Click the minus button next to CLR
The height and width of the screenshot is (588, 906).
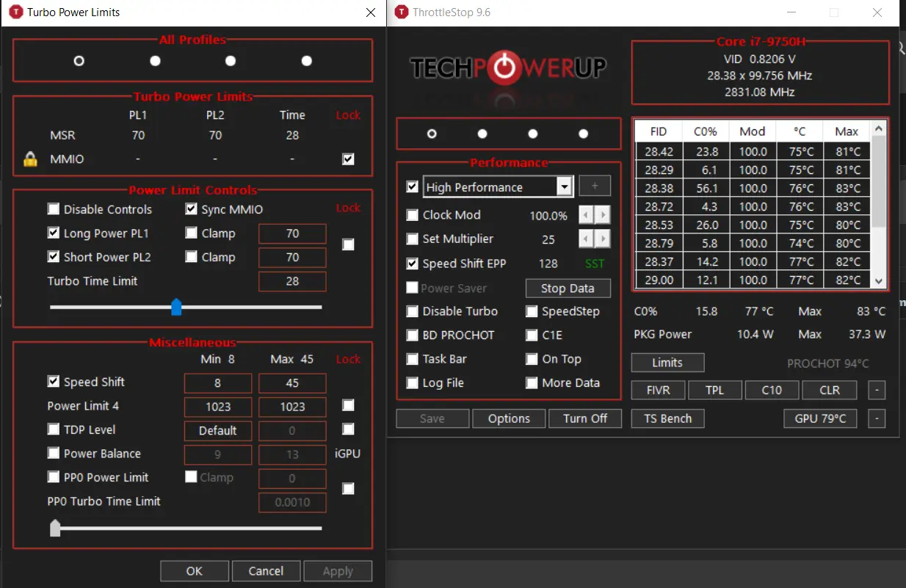[877, 390]
